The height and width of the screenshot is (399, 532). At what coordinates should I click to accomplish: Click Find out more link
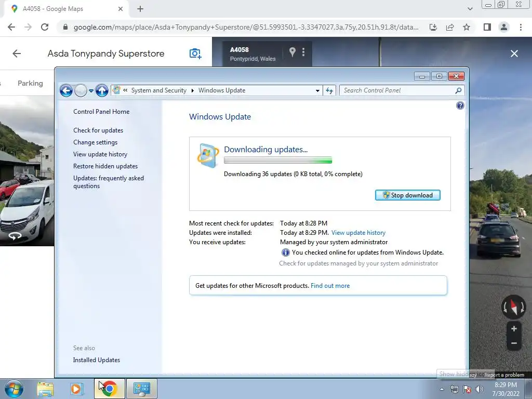coord(330,286)
